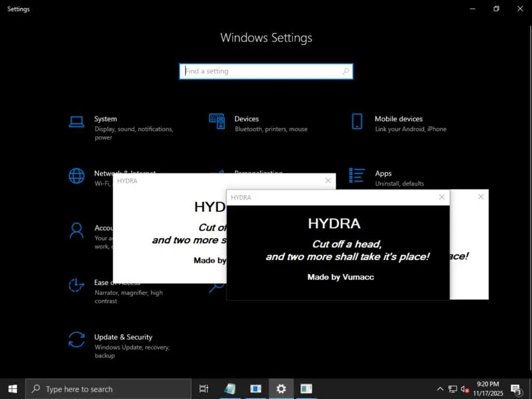The width and height of the screenshot is (532, 399).
Task: Open the Apps list icon
Action: click(357, 176)
